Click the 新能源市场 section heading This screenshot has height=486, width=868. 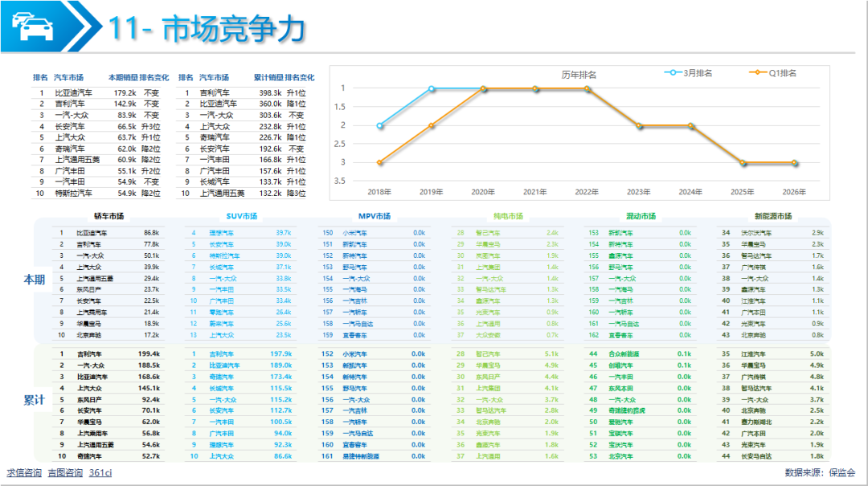pos(773,216)
